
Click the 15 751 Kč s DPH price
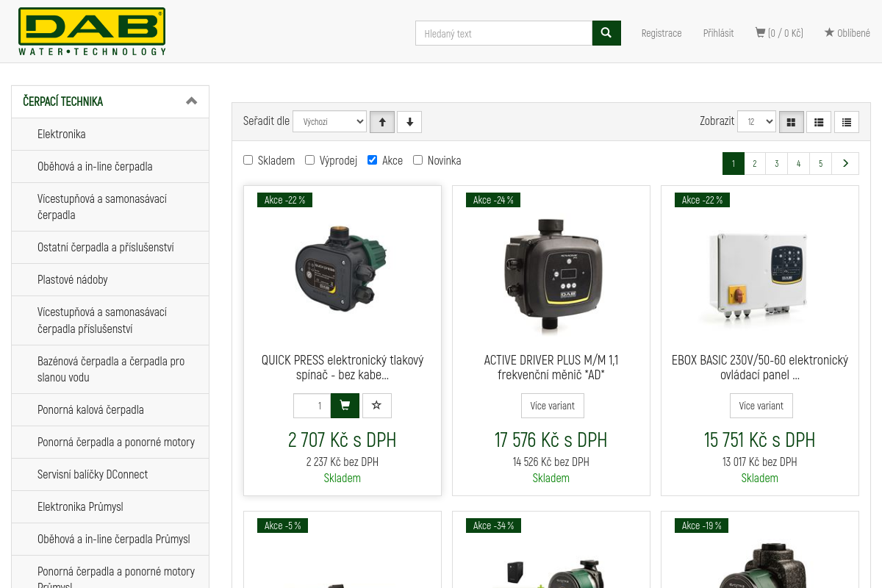coord(760,440)
